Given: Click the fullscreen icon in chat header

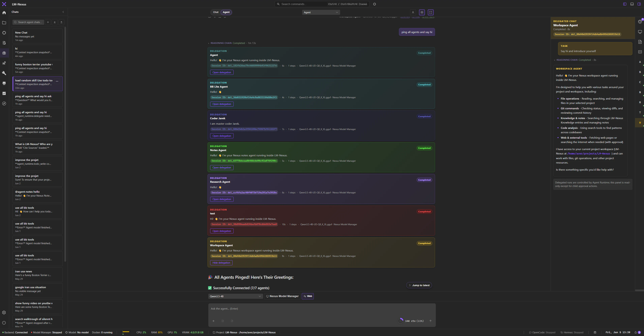Looking at the screenshot, I should (431, 12).
